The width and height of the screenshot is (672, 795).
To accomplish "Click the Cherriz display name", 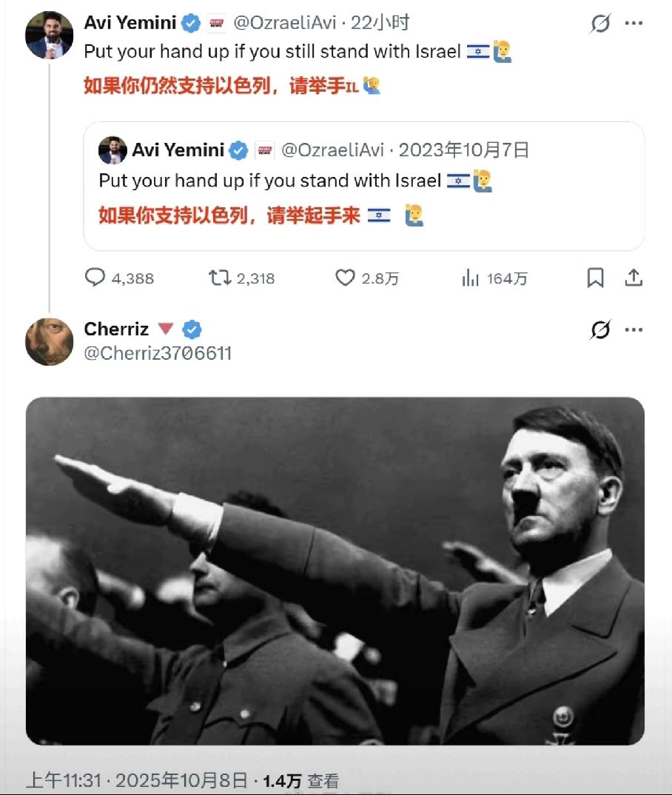I will [116, 329].
